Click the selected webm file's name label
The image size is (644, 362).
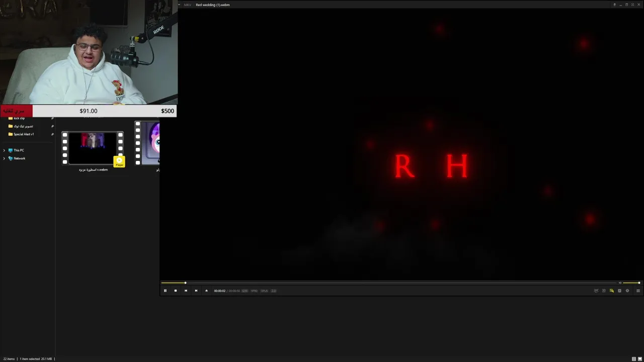tap(93, 170)
